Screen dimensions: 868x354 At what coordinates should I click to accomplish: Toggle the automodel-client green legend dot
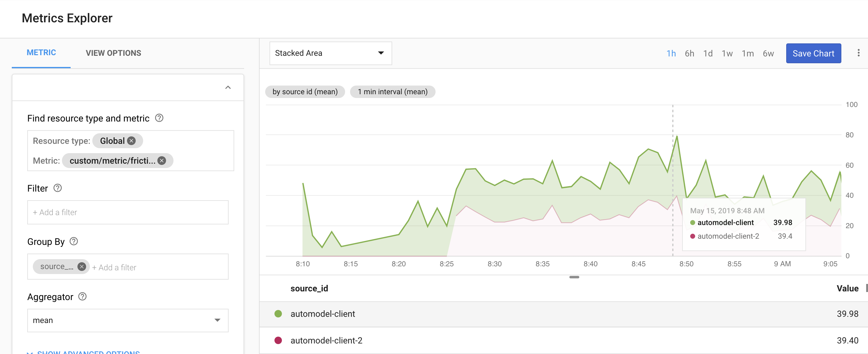278,313
